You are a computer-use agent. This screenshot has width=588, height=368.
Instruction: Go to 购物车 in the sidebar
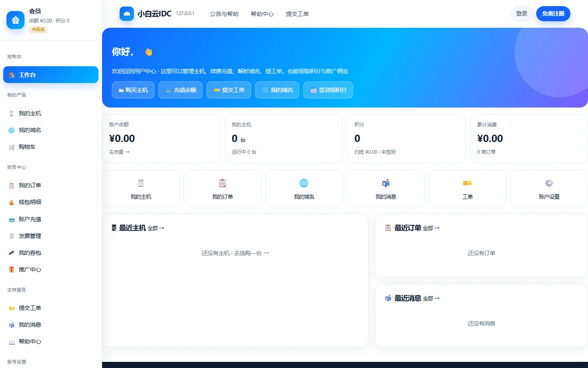pos(51,147)
